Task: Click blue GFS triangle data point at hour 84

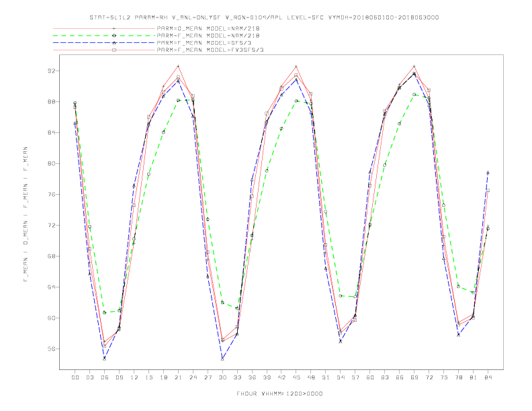Action: [x=488, y=173]
